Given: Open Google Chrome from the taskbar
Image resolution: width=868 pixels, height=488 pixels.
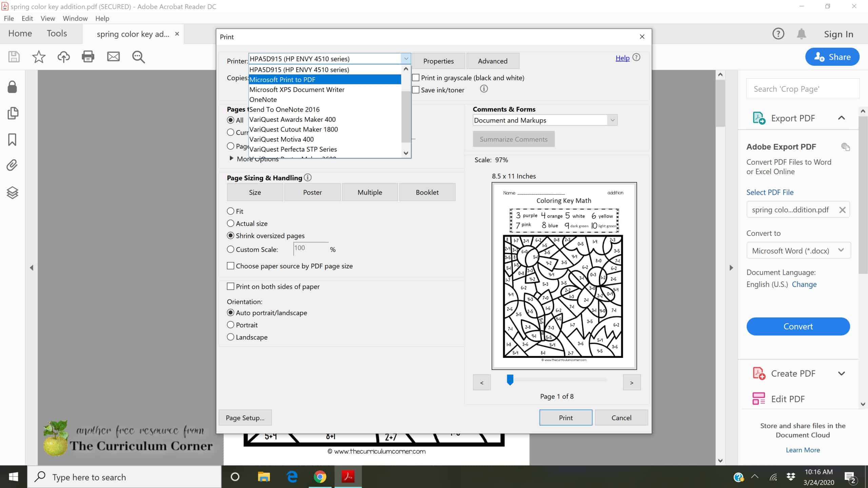Looking at the screenshot, I should 320,477.
